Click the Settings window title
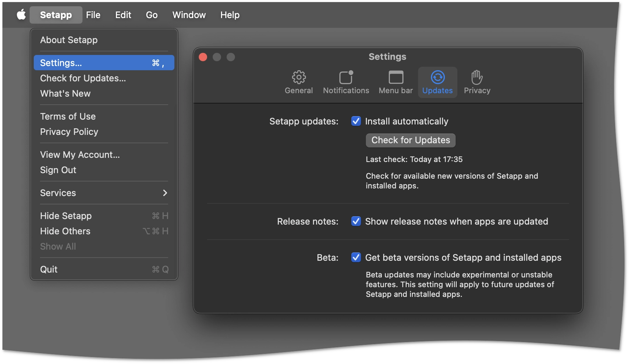Screen dimensions: 629x364 pyautogui.click(x=387, y=57)
